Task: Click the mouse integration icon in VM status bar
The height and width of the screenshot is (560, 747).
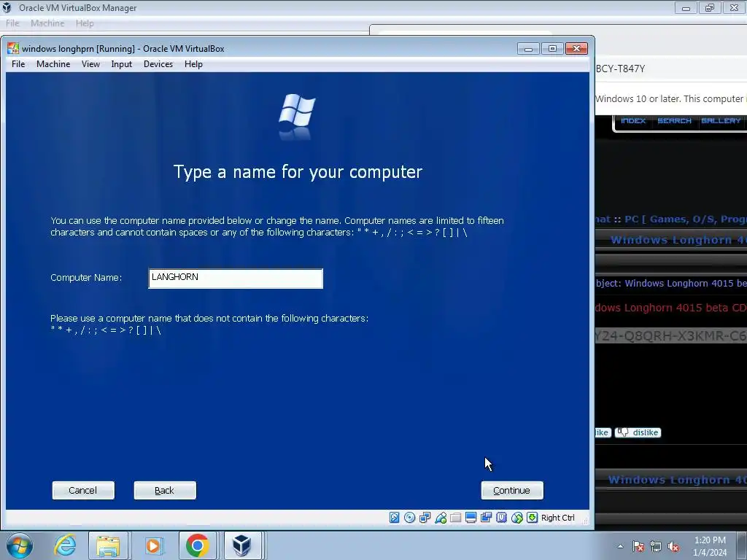Action: [517, 518]
